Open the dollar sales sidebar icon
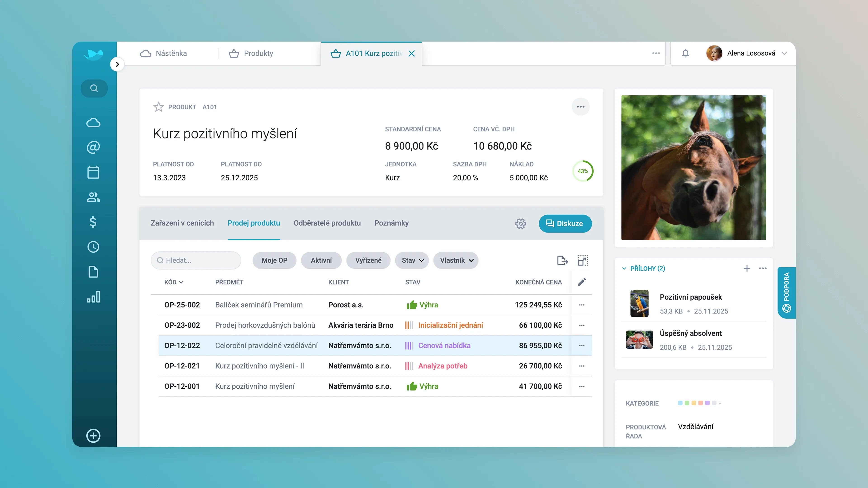868x488 pixels. tap(93, 222)
